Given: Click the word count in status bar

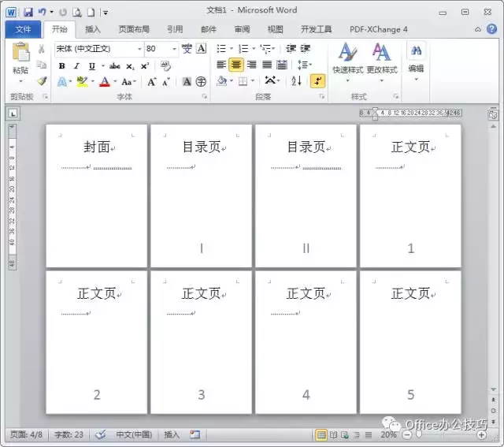Looking at the screenshot, I should tap(69, 434).
